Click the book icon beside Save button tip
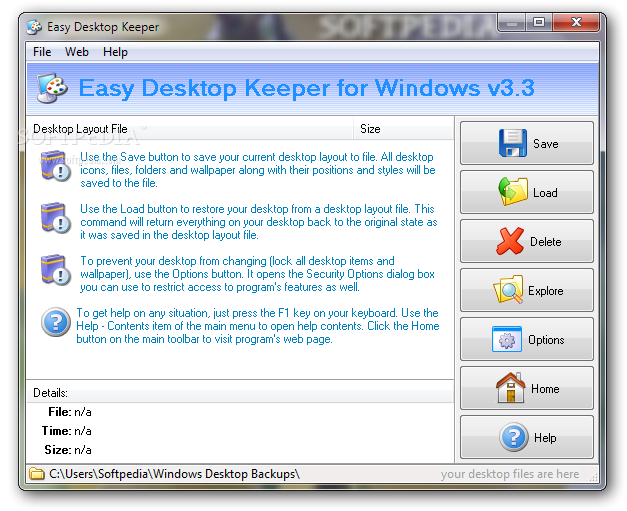627x511 pixels. (56, 166)
